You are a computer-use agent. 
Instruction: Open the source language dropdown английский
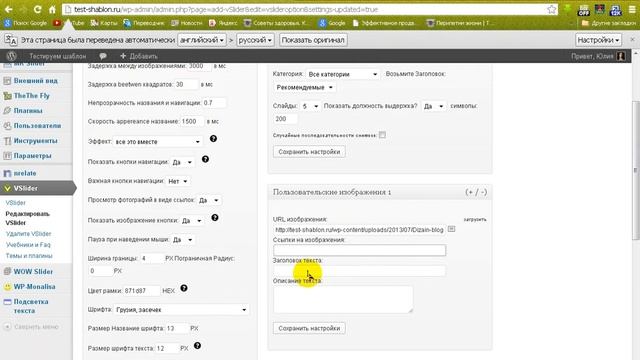point(202,40)
